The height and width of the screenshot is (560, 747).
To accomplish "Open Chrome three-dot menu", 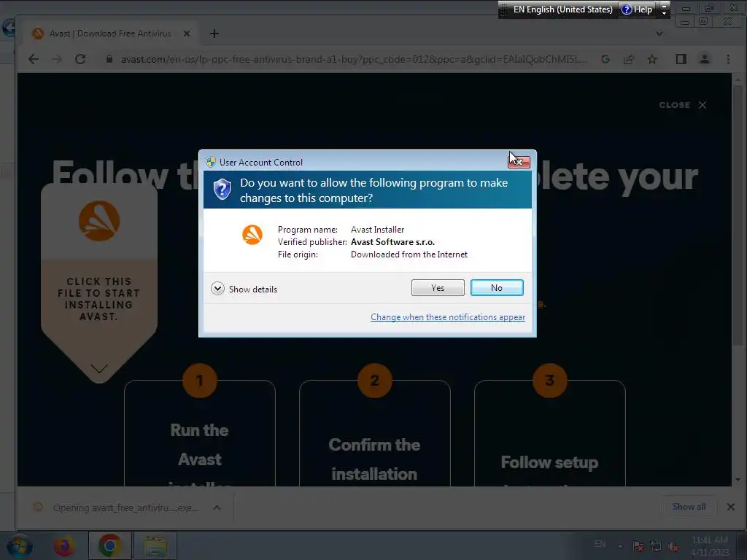I will [x=728, y=59].
